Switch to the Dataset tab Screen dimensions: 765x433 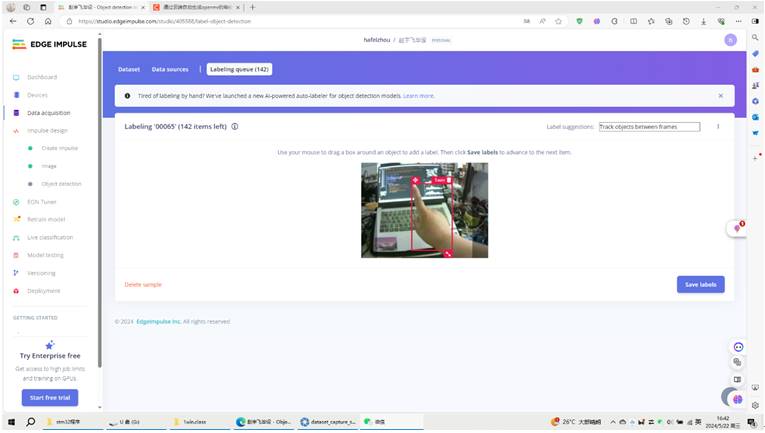[129, 69]
